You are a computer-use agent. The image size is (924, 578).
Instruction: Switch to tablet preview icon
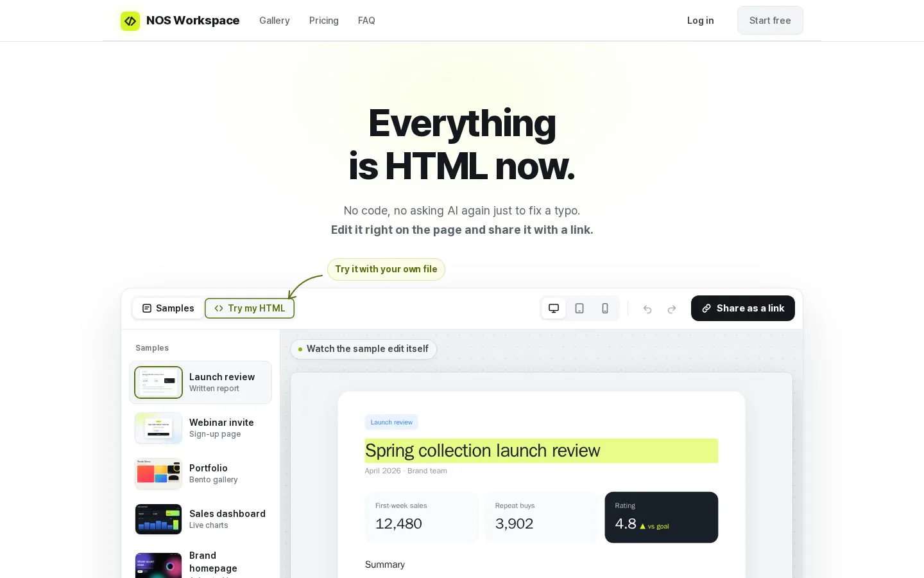579,308
